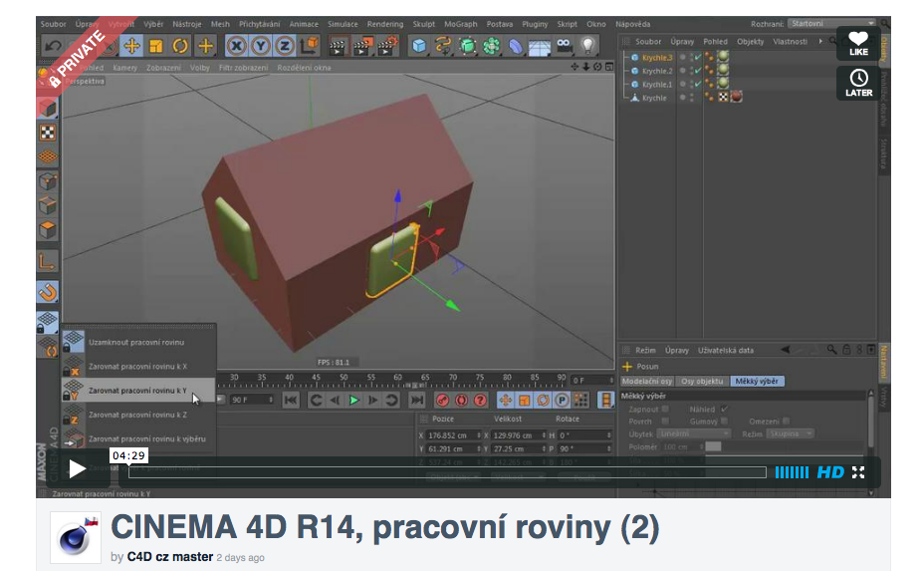Click the green generator cube icon

(467, 46)
